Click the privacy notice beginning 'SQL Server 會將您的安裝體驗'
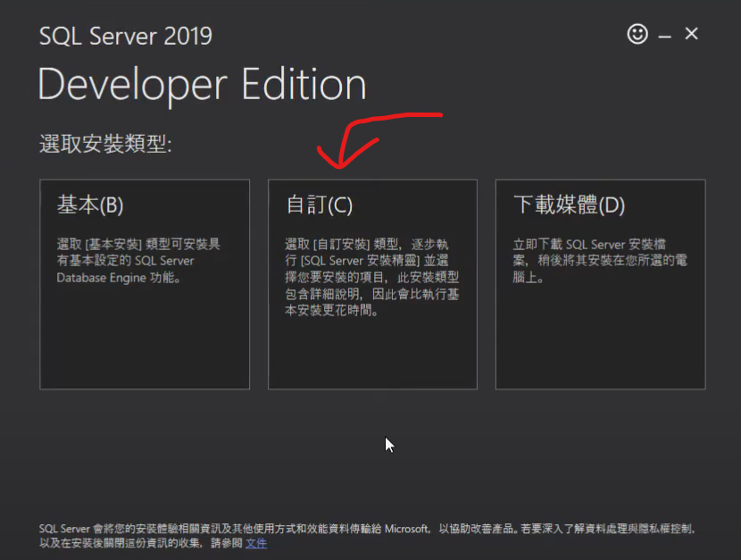Viewport: 741px width, 560px height. pyautogui.click(x=367, y=536)
